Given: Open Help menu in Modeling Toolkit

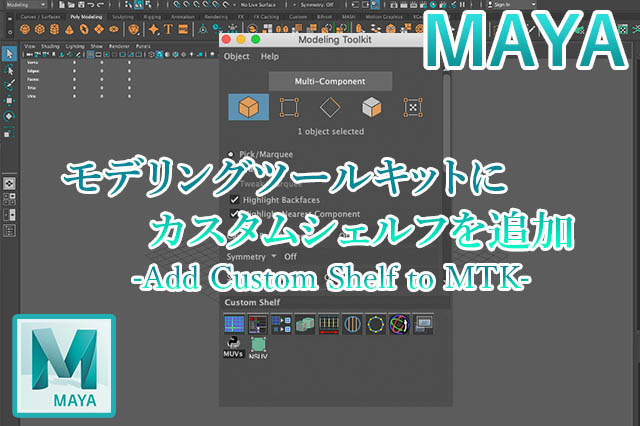Looking at the screenshot, I should [x=270, y=56].
